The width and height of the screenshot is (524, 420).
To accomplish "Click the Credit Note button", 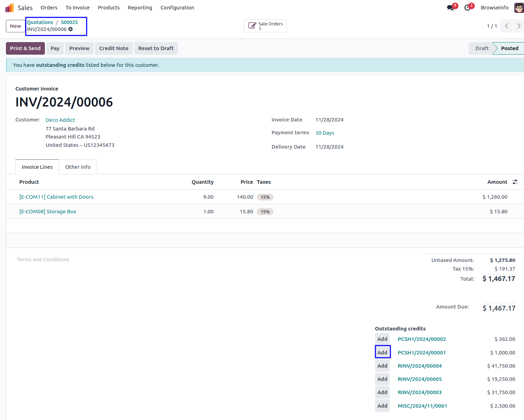I will (114, 48).
